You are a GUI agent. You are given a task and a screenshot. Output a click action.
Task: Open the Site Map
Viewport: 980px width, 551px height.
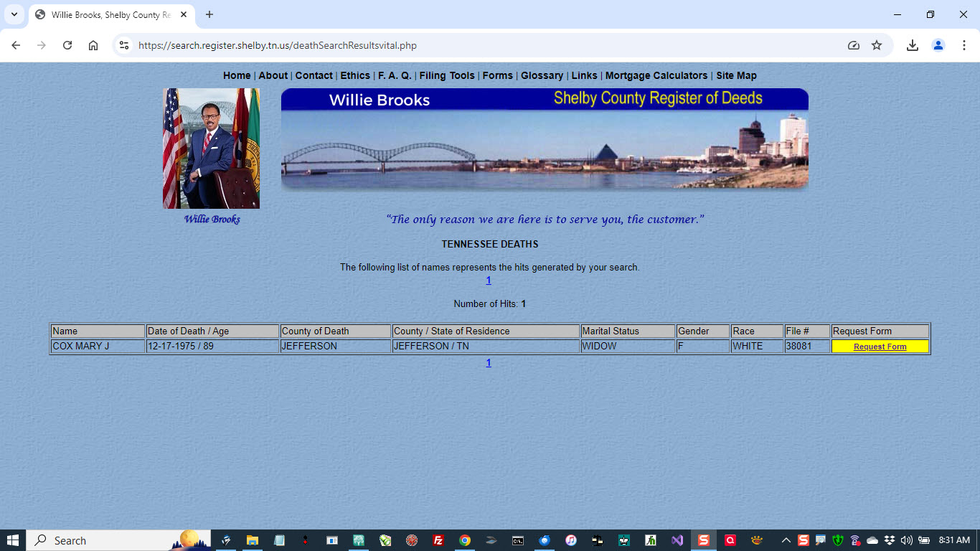(736, 75)
